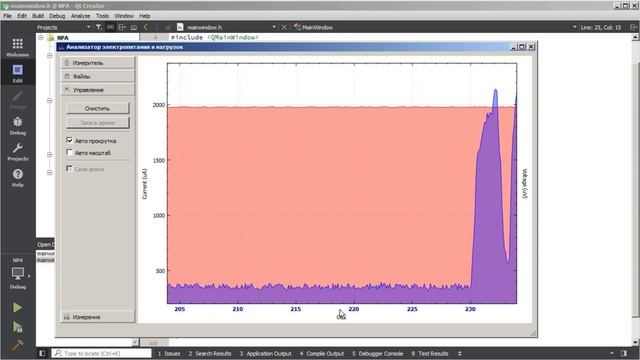
Task: Open the Compile Output pane
Action: click(x=322, y=353)
